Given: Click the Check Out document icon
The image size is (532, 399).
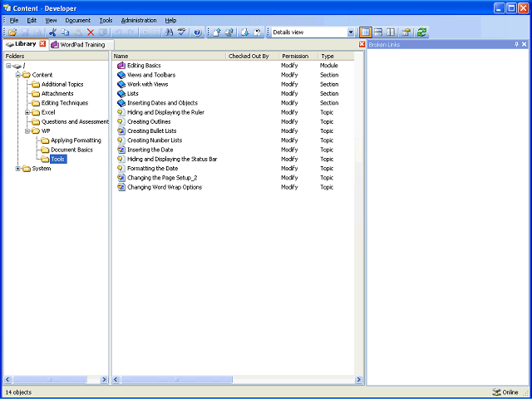Looking at the screenshot, I should click(245, 32).
